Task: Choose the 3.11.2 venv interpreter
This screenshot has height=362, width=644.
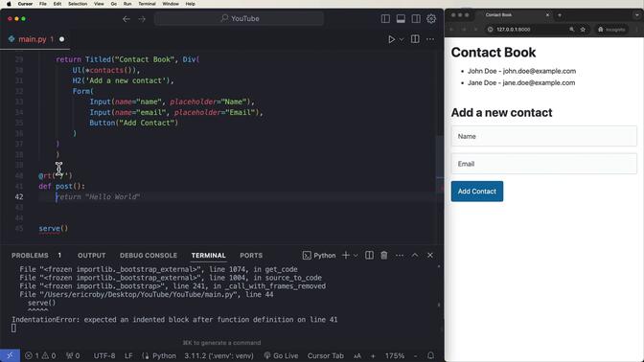Action: (218, 356)
